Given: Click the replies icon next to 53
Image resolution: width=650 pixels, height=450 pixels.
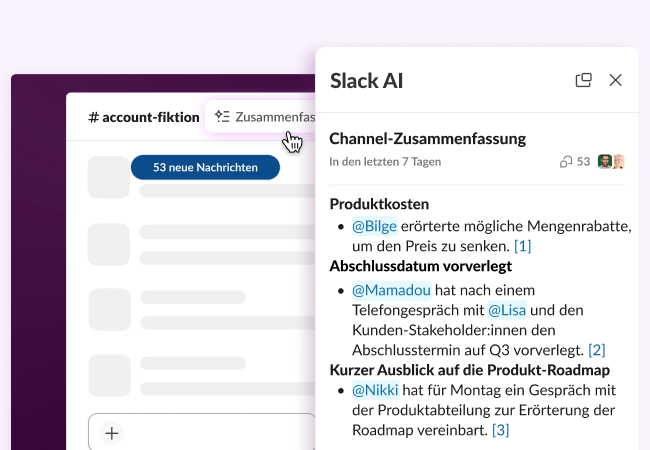Looking at the screenshot, I should point(567,162).
